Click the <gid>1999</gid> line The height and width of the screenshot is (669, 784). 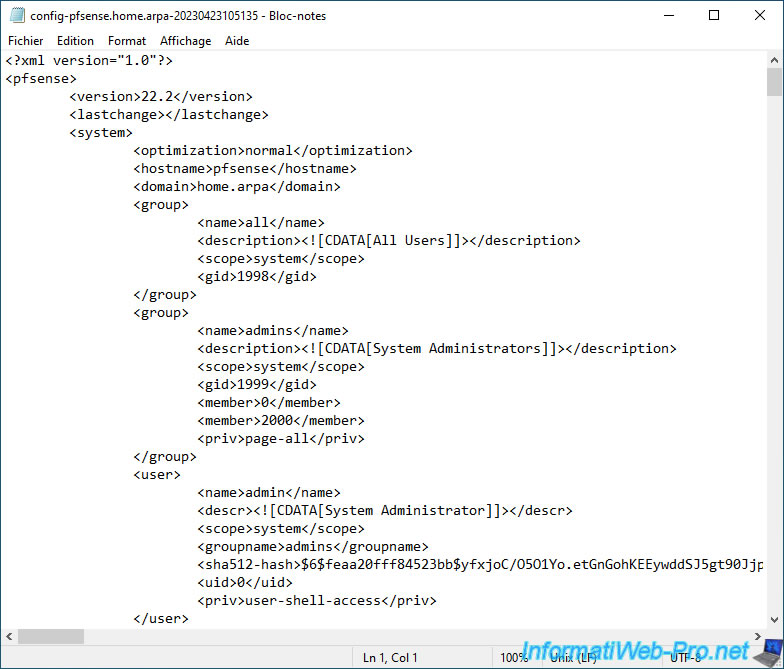257,384
